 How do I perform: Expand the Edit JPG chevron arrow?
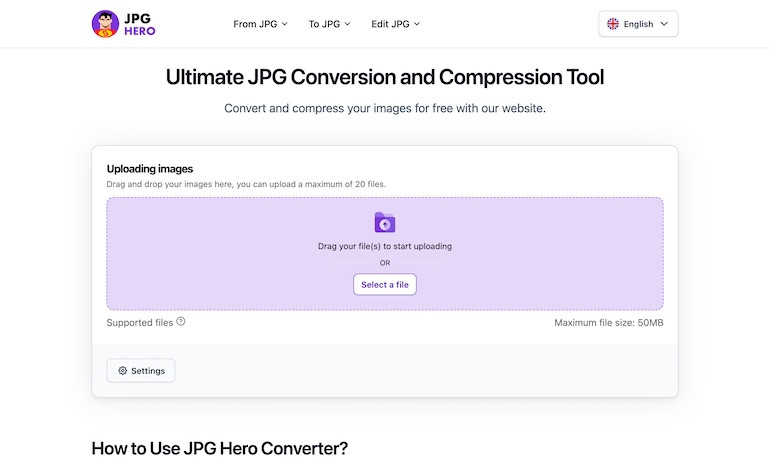(417, 24)
